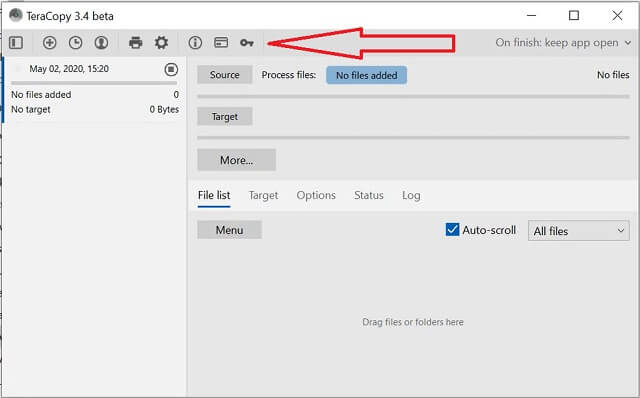Open the Options tab

click(x=316, y=196)
